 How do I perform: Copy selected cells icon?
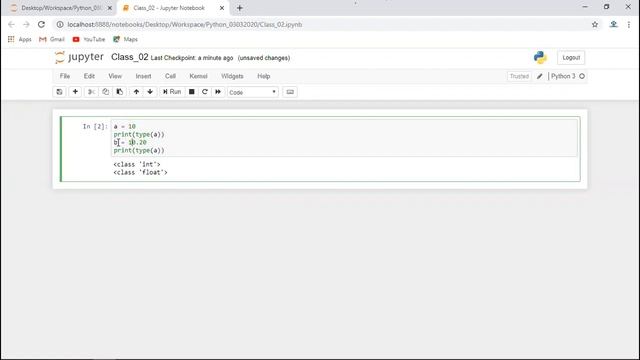(x=105, y=92)
